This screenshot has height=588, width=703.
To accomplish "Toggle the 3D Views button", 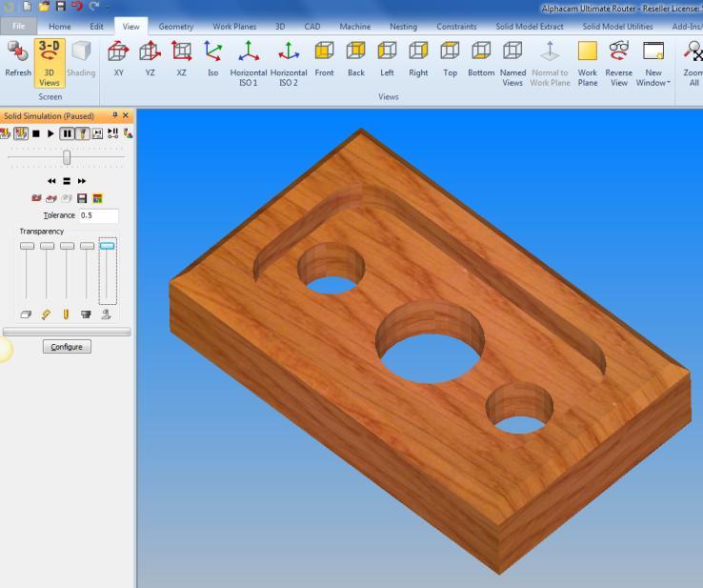I will (50, 63).
